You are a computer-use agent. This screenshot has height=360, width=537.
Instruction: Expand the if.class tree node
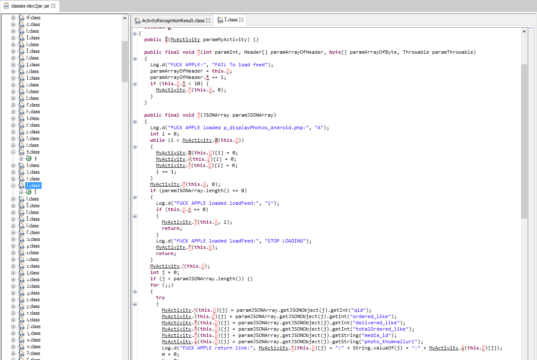tap(13, 17)
